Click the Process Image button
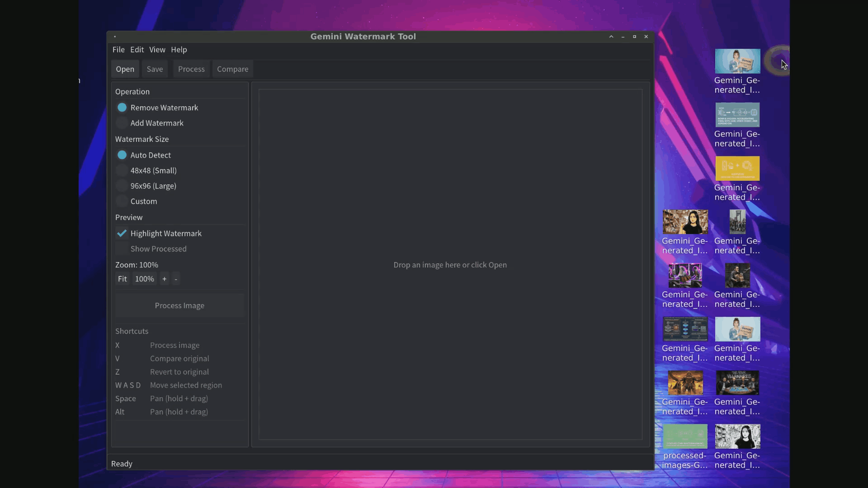This screenshot has width=868, height=488. click(x=179, y=305)
